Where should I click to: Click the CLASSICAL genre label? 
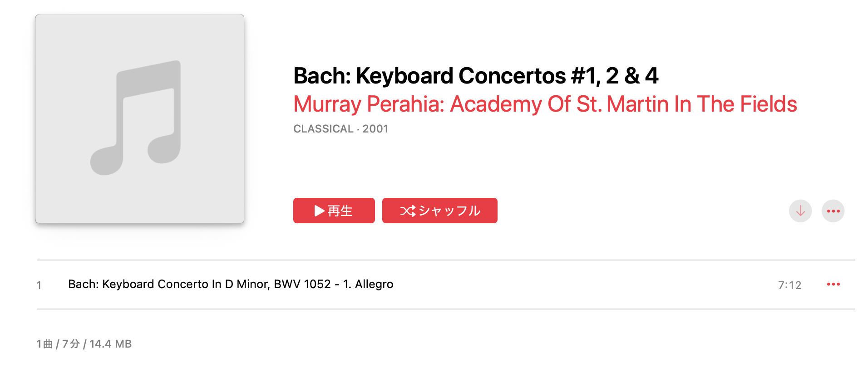click(323, 129)
